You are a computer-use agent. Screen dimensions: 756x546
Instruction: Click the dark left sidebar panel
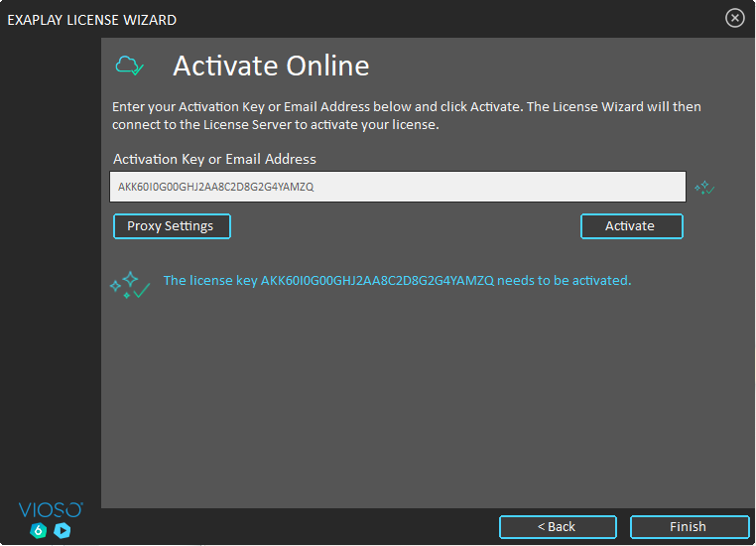tap(50, 278)
